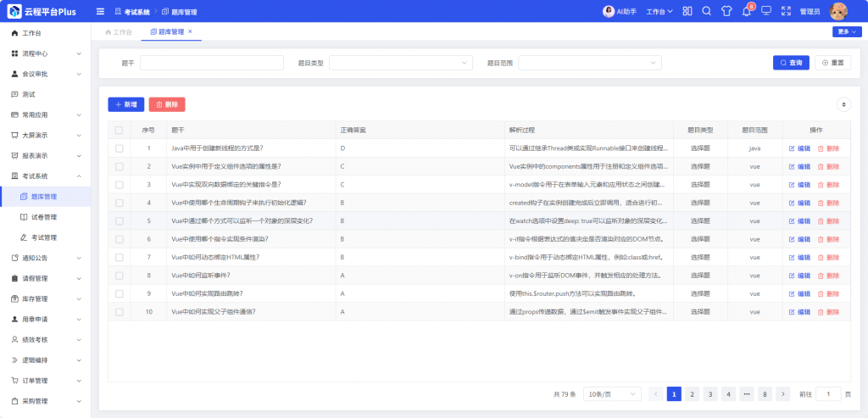Click the 前往 page number input

(828, 394)
